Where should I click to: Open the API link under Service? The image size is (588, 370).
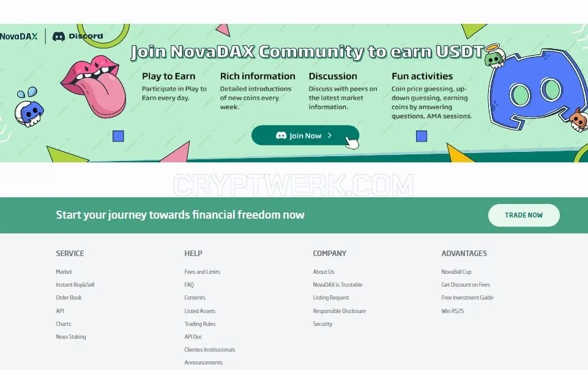click(59, 311)
